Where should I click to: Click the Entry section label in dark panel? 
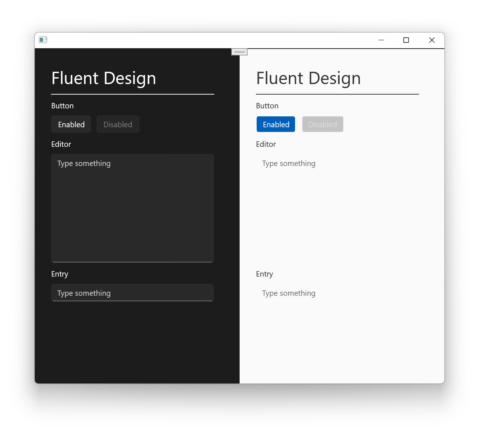pos(59,274)
